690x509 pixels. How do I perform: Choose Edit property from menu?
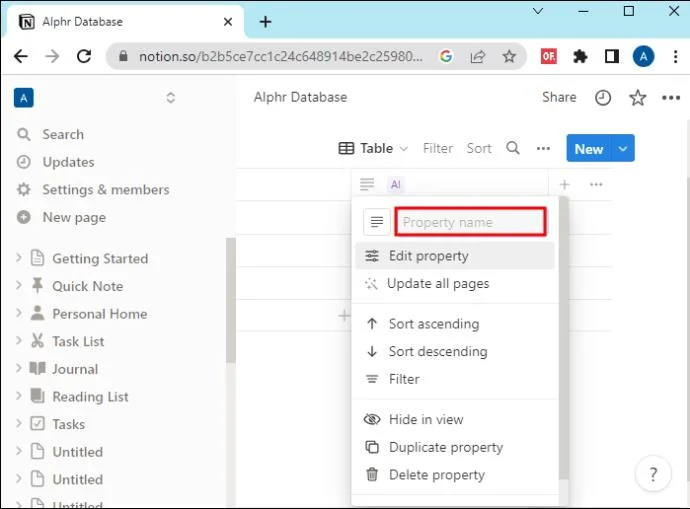click(455, 256)
